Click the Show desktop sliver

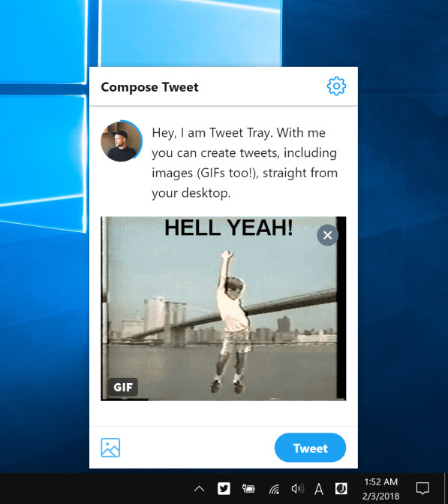coord(446,488)
